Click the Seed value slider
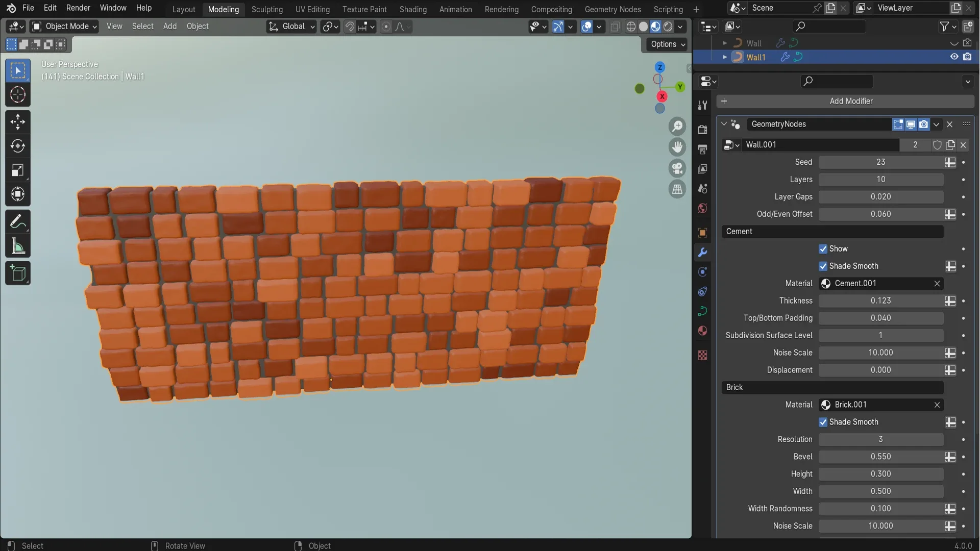 [881, 162]
